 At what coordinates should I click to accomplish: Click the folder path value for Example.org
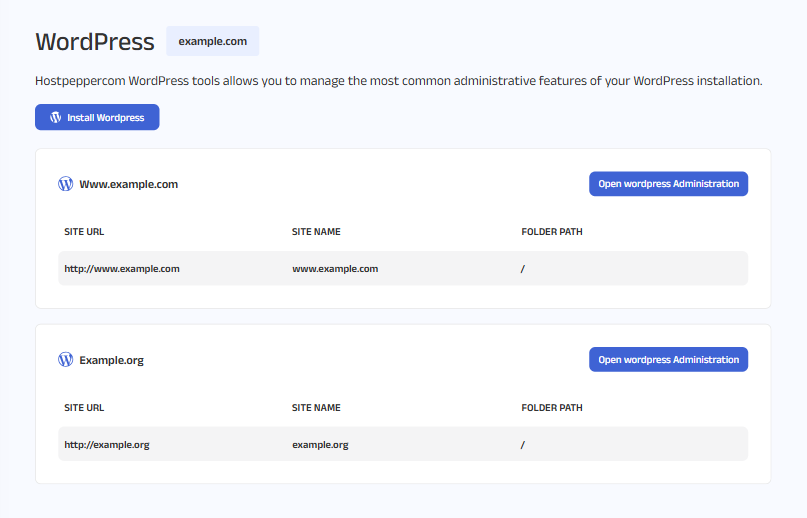523,445
